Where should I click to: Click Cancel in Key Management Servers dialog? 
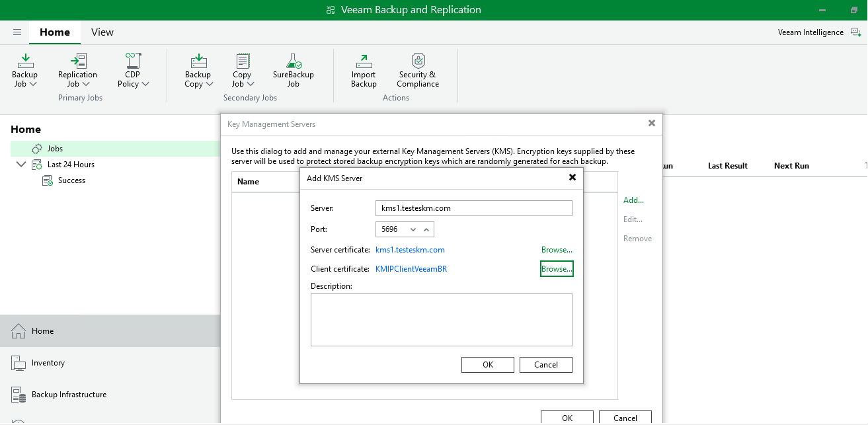(625, 418)
